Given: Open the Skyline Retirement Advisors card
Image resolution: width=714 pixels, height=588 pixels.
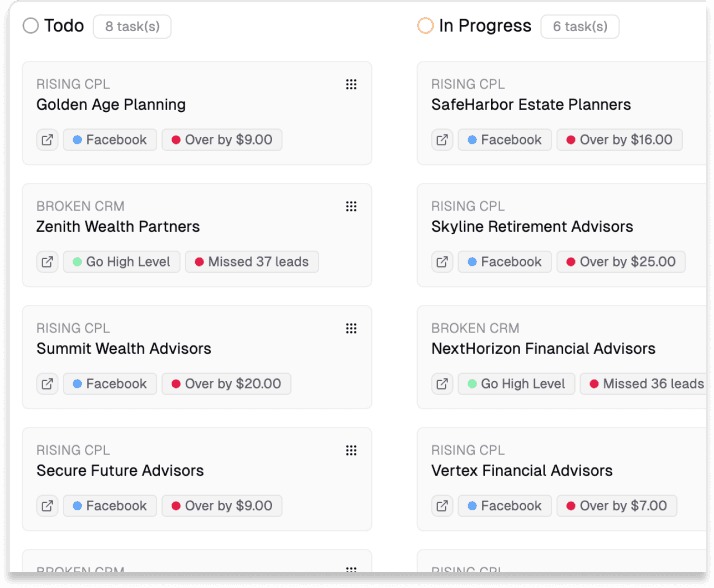Looking at the screenshot, I should tap(532, 227).
